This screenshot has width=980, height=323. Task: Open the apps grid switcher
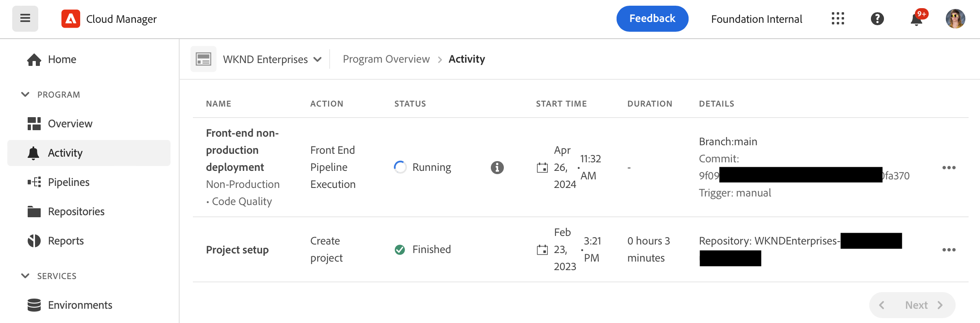838,19
